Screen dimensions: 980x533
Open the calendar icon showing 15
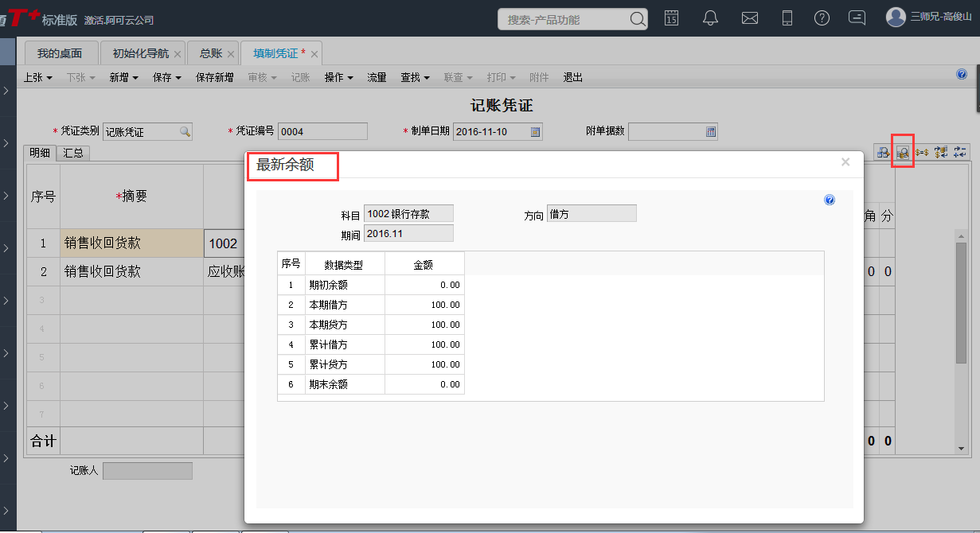pos(671,18)
